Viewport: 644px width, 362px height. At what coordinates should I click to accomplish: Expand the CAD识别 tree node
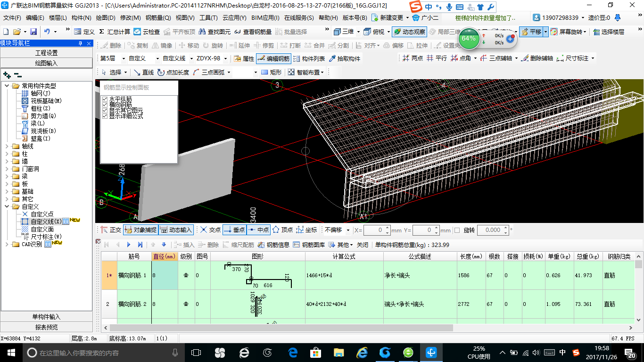(x=7, y=244)
